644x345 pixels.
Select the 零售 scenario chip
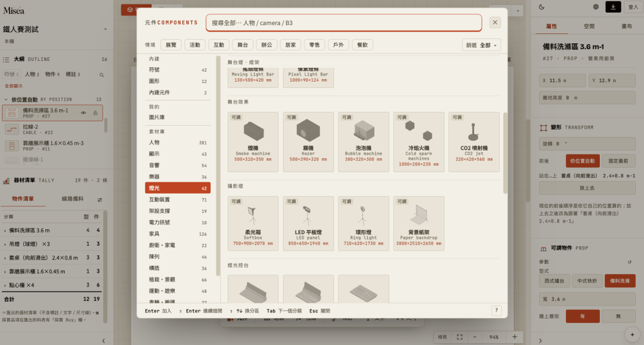pyautogui.click(x=314, y=45)
